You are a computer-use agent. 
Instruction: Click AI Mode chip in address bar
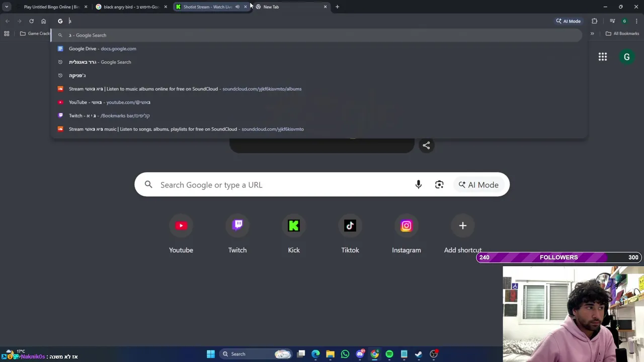568,21
